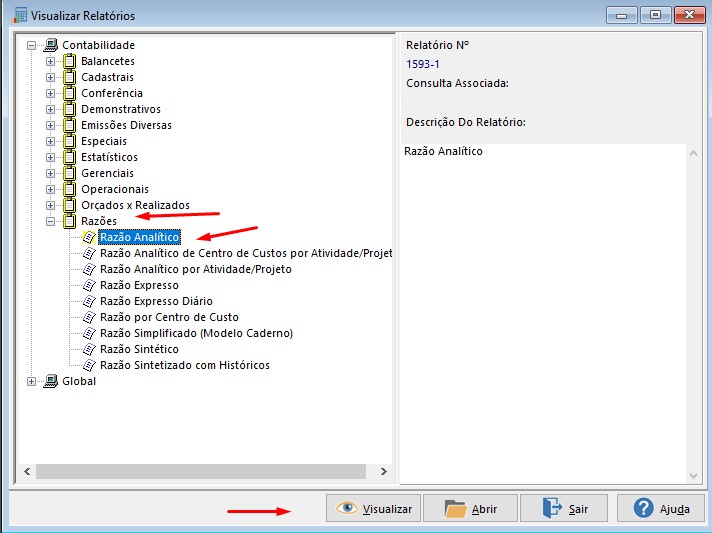This screenshot has height=533, width=712.
Task: Click the Especiais clipboard icon
Action: [x=69, y=141]
